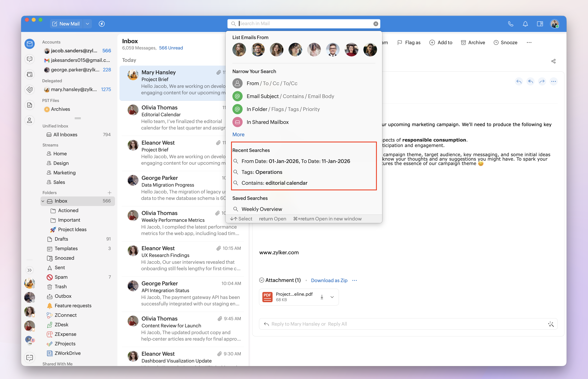Collapse the Attachment (1) section

click(x=262, y=280)
